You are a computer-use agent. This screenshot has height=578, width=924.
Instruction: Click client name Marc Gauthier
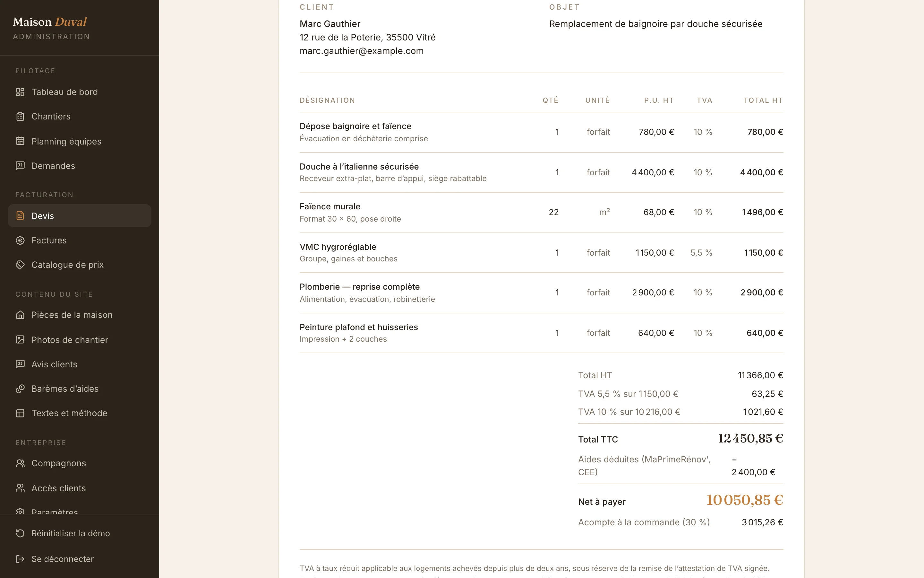(330, 24)
